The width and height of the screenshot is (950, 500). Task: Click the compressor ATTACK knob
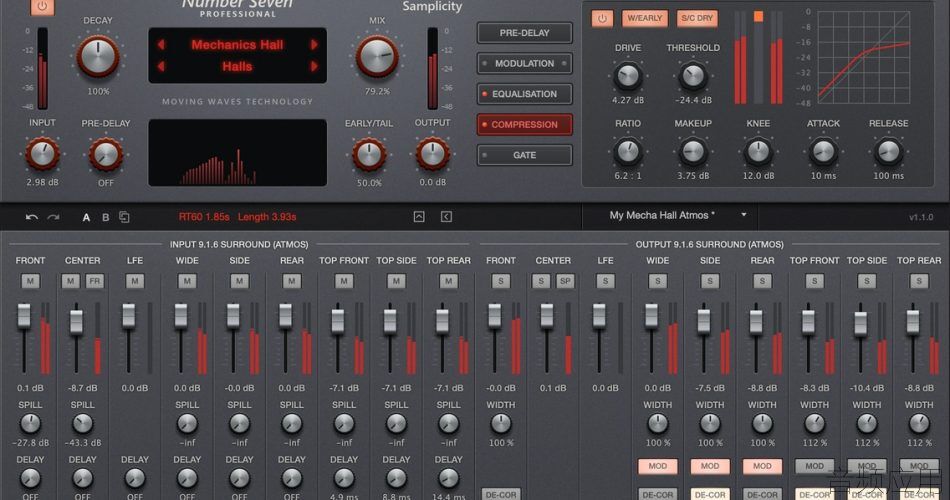tap(823, 152)
